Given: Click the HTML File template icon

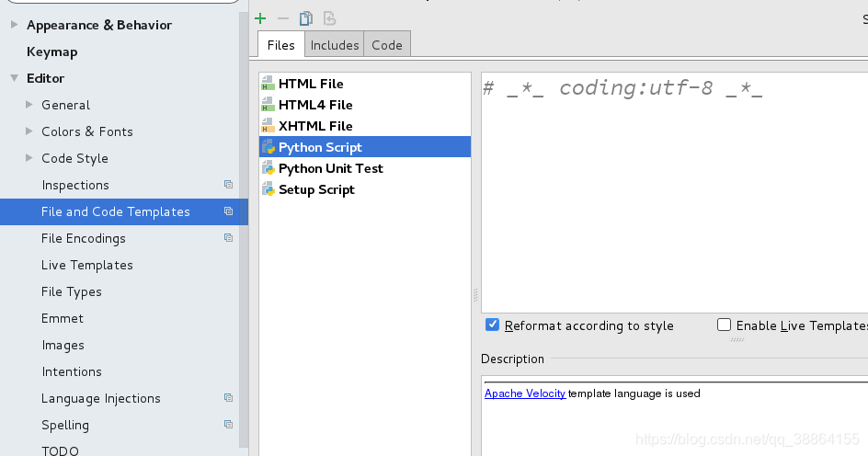Looking at the screenshot, I should pyautogui.click(x=268, y=84).
